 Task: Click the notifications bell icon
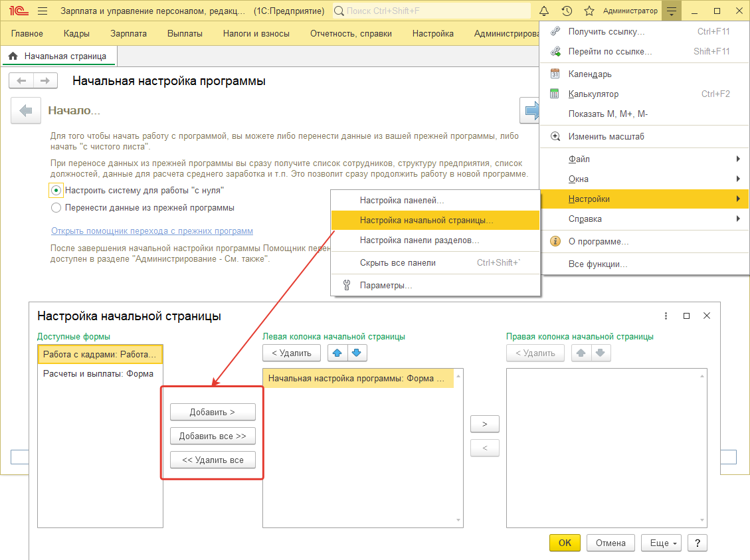(x=544, y=11)
